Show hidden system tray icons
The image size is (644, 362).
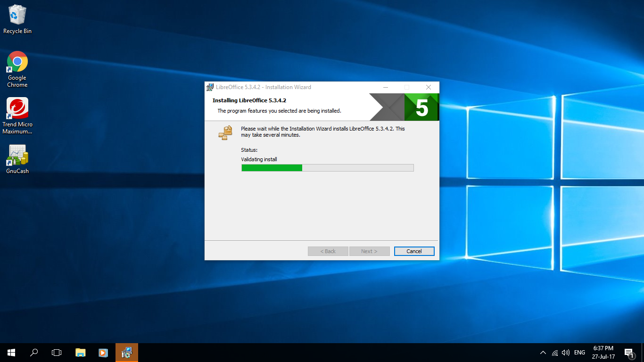tap(543, 353)
